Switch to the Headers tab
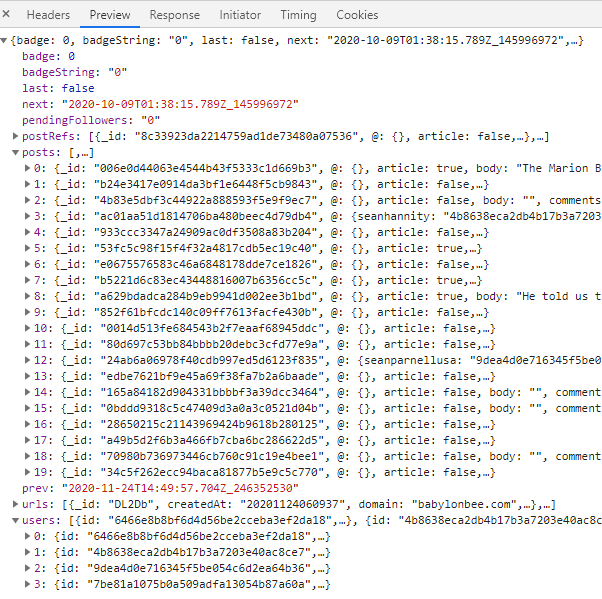Image resolution: width=602 pixels, height=599 pixels. (48, 15)
